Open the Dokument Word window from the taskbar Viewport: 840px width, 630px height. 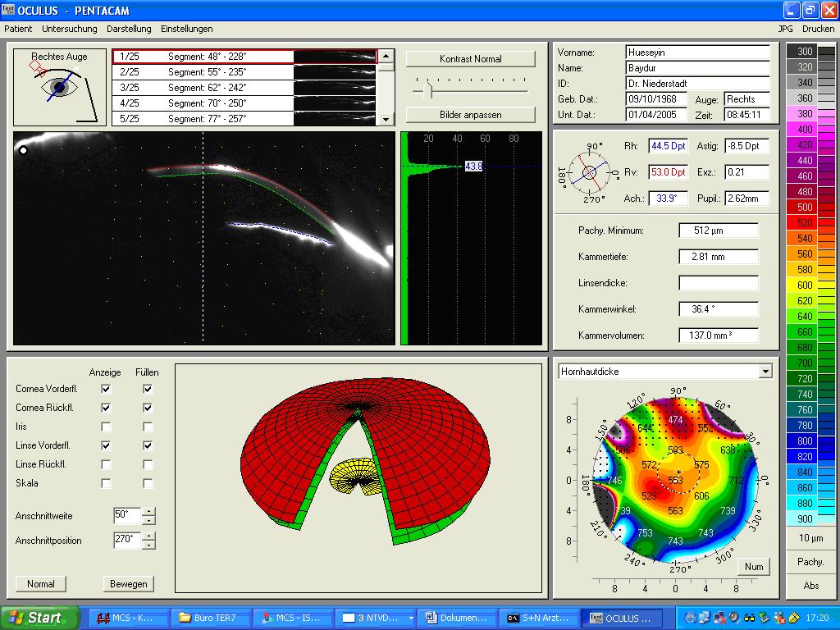pyautogui.click(x=458, y=618)
